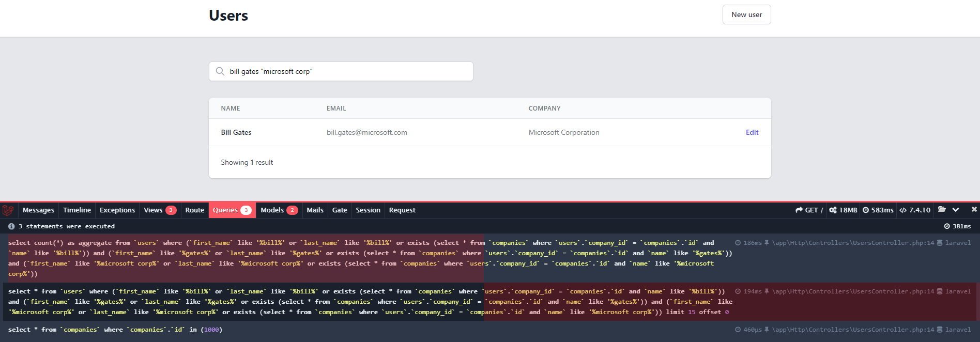This screenshot has width=980, height=342.
Task: Open the Models tab
Action: coord(279,210)
